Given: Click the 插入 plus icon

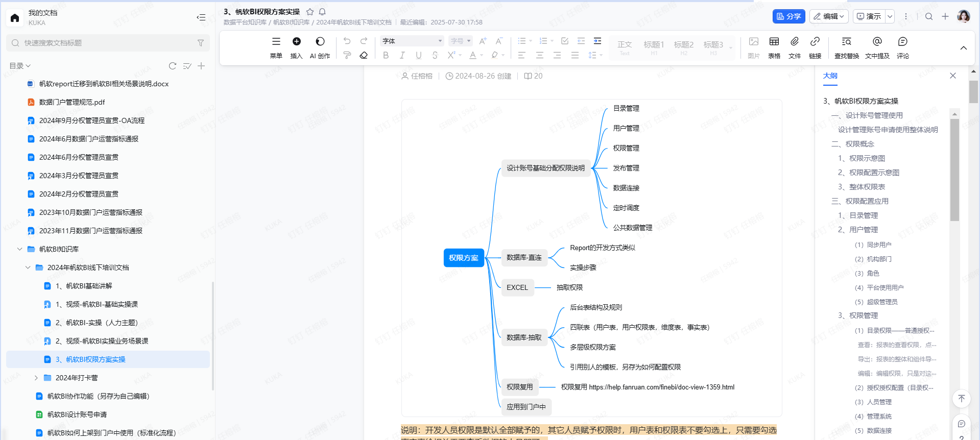Looking at the screenshot, I should pos(296,42).
